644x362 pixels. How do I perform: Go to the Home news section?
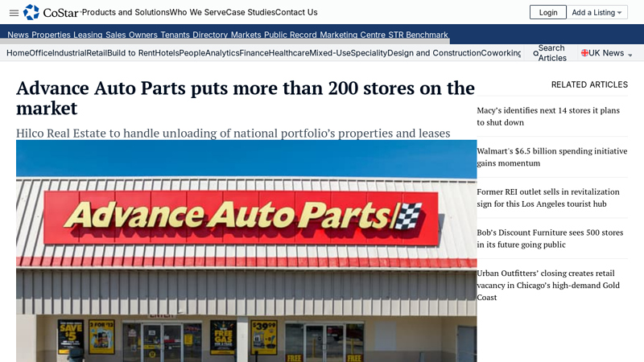(x=18, y=53)
